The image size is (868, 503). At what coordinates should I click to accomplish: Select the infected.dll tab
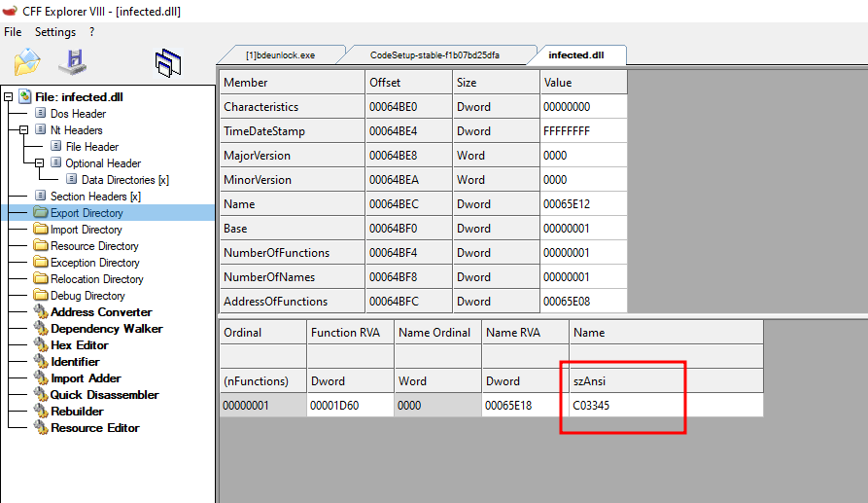tap(576, 55)
